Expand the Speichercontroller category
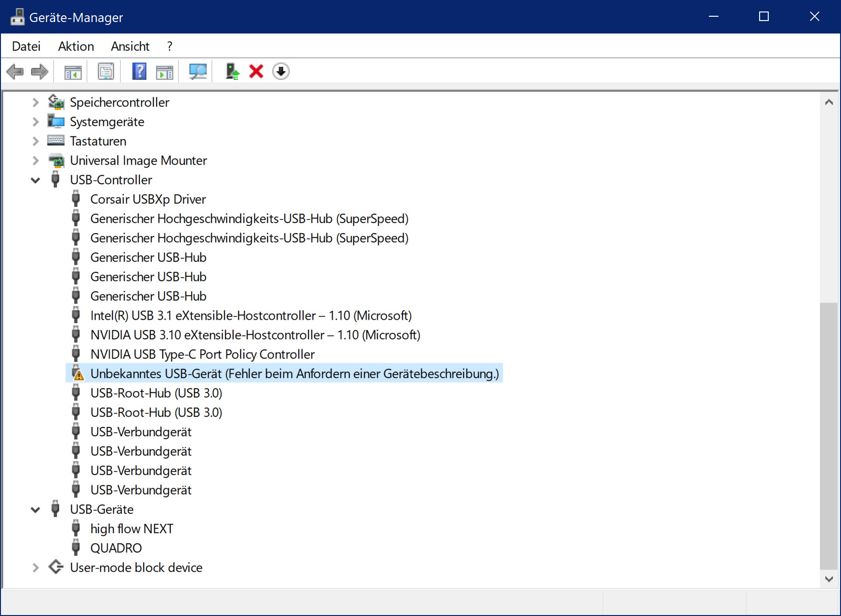Image resolution: width=841 pixels, height=616 pixels. (x=35, y=102)
